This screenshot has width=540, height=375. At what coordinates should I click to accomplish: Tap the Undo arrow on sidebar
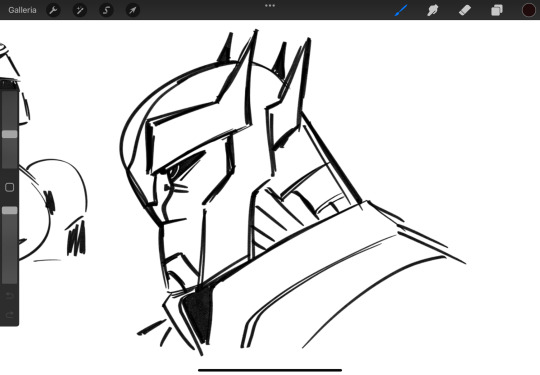point(10,296)
